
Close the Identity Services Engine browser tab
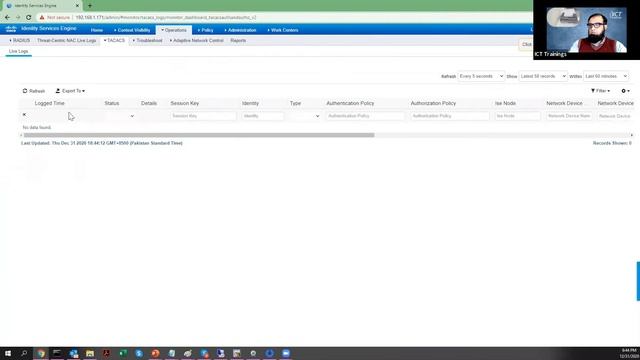[77, 6]
